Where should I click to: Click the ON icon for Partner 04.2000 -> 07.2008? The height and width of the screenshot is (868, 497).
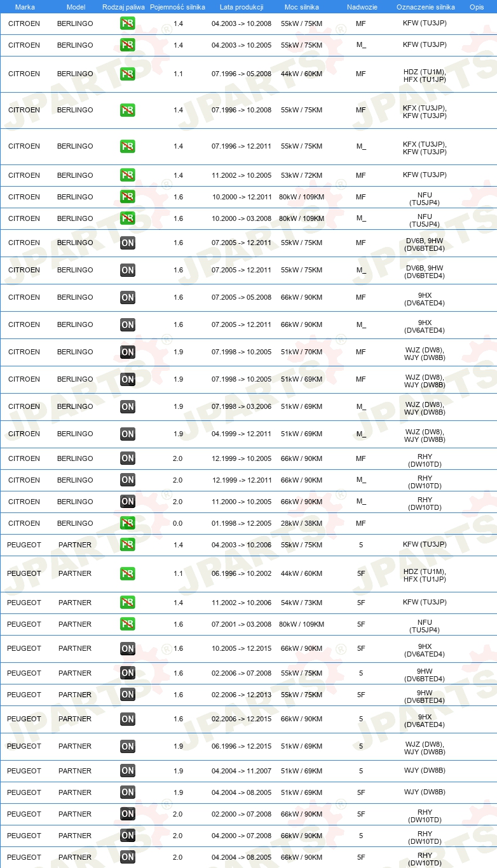pos(128,836)
